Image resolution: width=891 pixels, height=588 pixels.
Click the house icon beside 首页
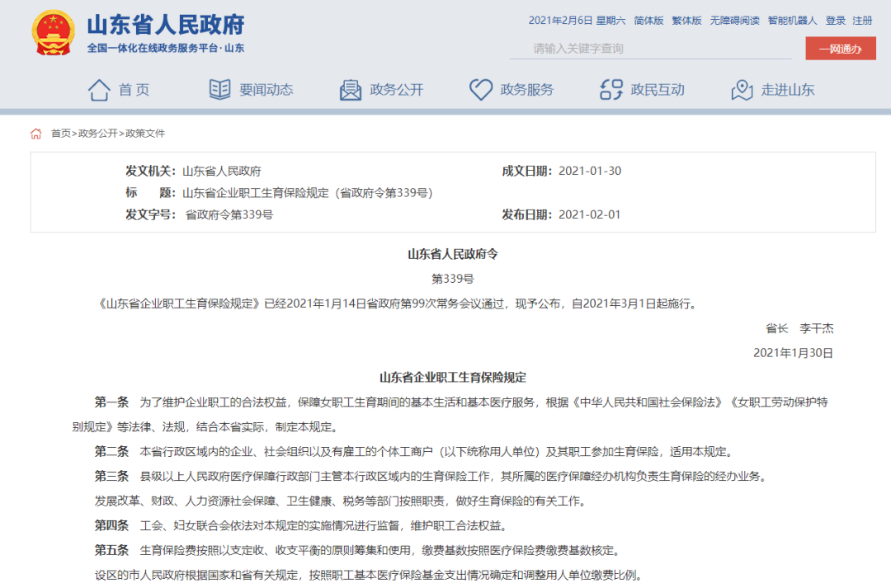(x=99, y=90)
